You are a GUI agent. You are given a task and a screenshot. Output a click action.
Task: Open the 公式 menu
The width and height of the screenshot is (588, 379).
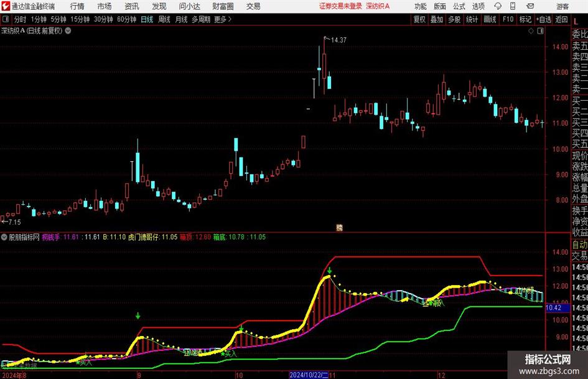pyautogui.click(x=459, y=6)
